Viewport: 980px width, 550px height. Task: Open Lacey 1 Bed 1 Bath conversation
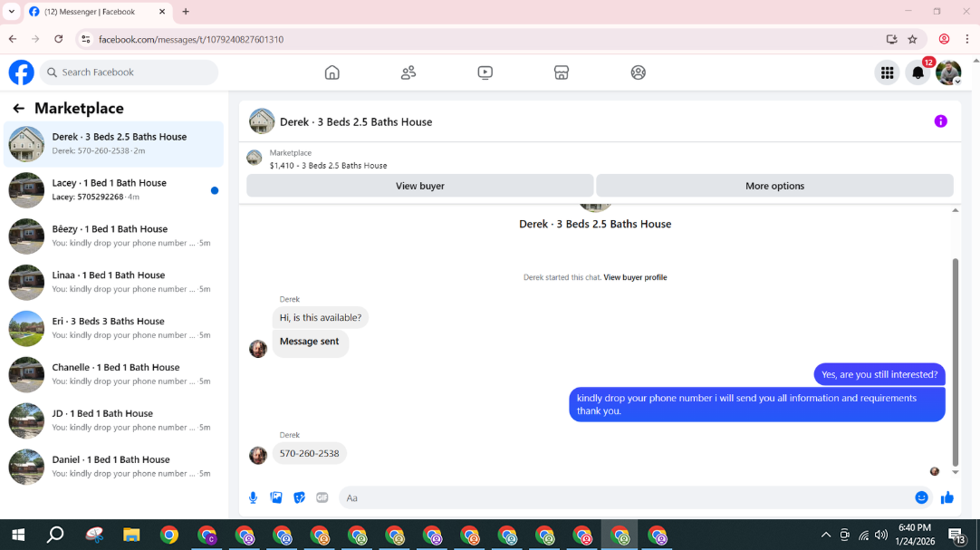pyautogui.click(x=114, y=190)
